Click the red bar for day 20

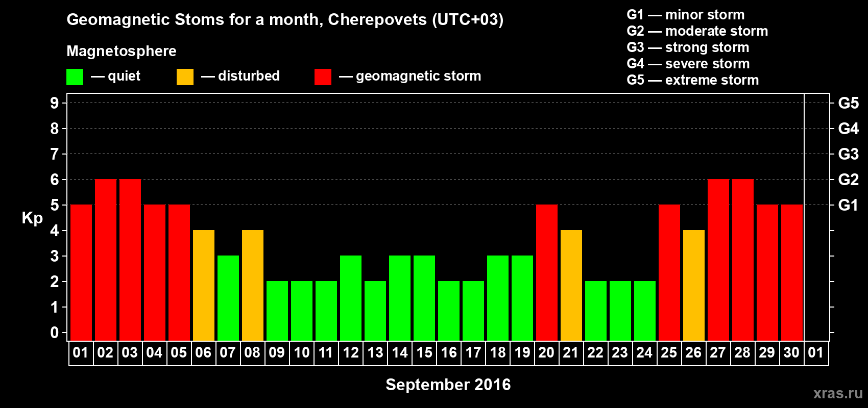point(547,272)
